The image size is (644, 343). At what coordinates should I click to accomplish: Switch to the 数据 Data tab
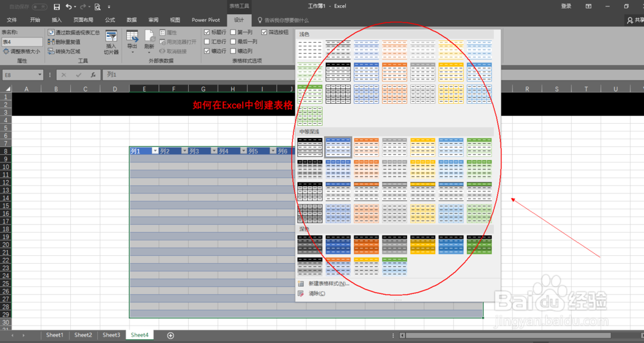[x=131, y=20]
